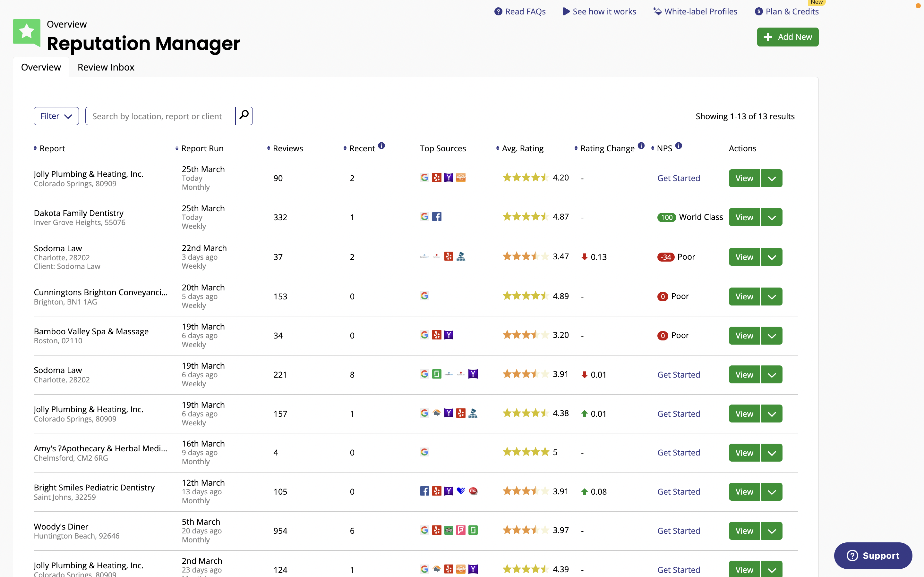Click the TripAdvisor icon for Woody's Diner

[449, 530]
